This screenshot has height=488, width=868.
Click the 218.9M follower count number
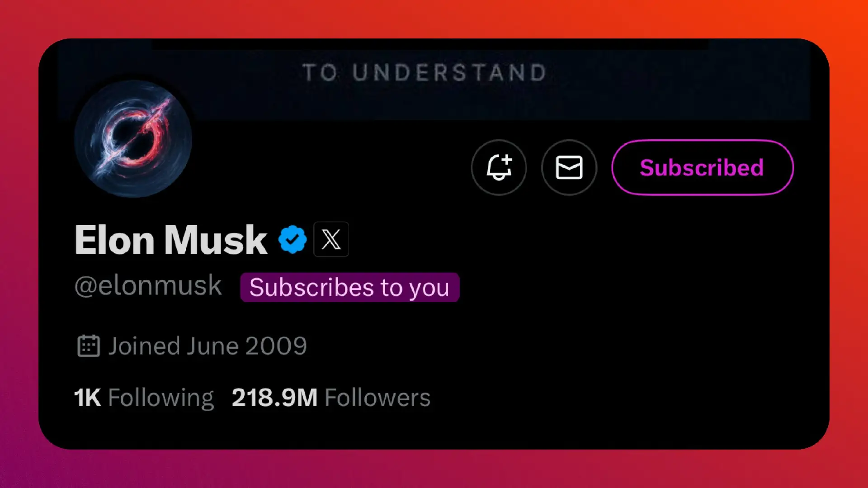pos(274,398)
